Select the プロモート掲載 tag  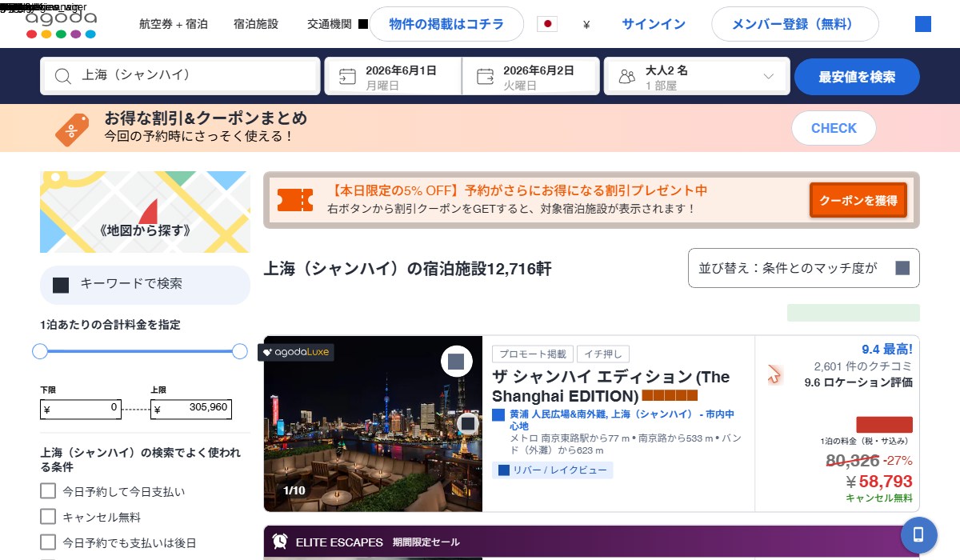(x=533, y=354)
